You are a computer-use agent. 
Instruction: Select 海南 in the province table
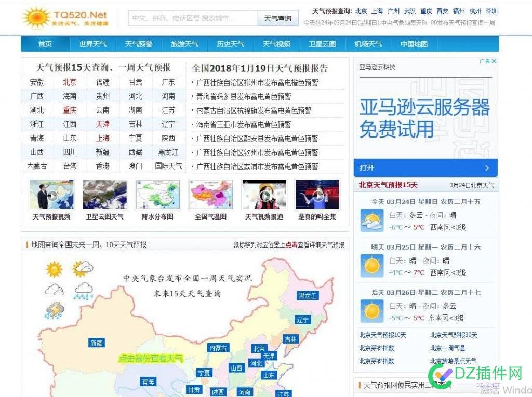tap(70, 97)
